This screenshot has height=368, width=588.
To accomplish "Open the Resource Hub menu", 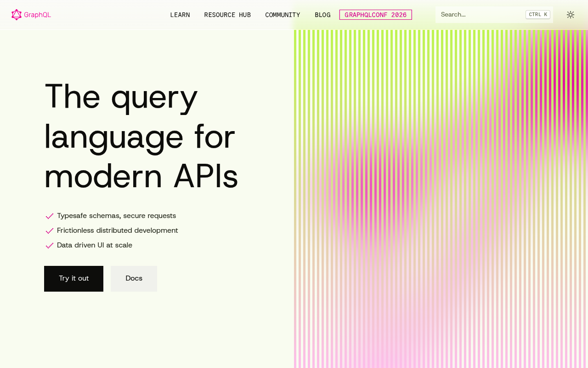I will (x=227, y=15).
